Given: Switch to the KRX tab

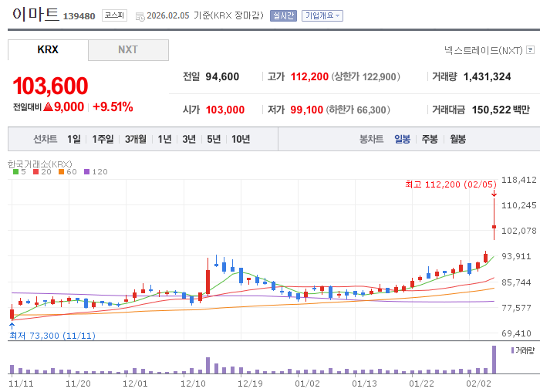Looking at the screenshot, I should (48, 50).
